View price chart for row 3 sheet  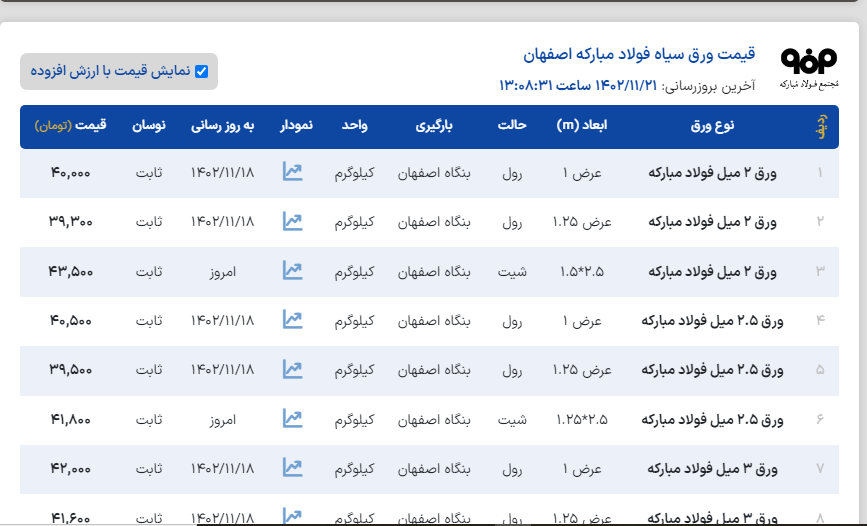coord(292,270)
